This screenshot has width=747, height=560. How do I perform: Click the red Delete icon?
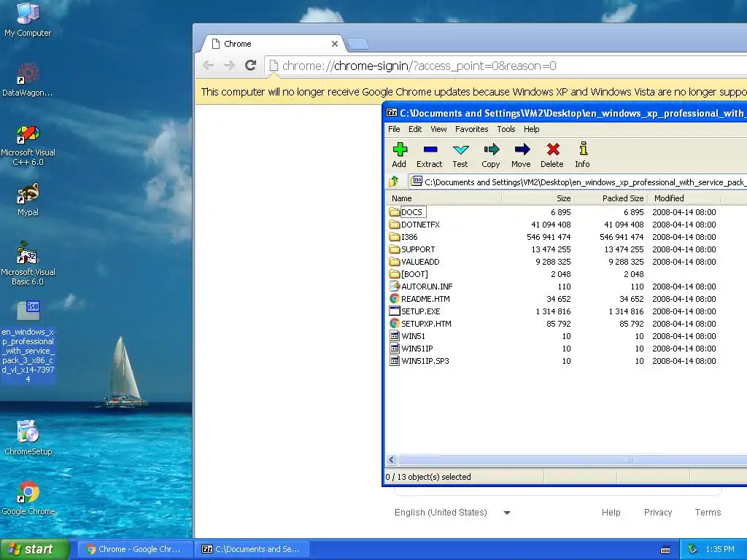pyautogui.click(x=552, y=155)
